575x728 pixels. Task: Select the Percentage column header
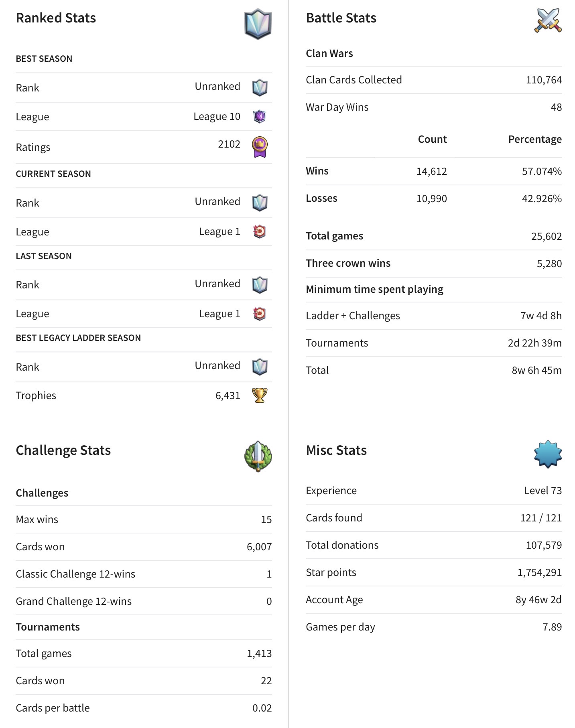[535, 139]
